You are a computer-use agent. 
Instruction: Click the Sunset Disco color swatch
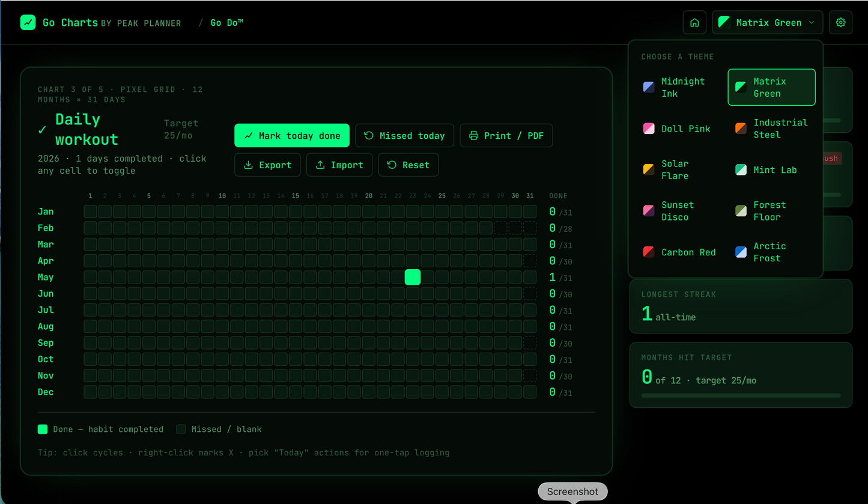(649, 211)
